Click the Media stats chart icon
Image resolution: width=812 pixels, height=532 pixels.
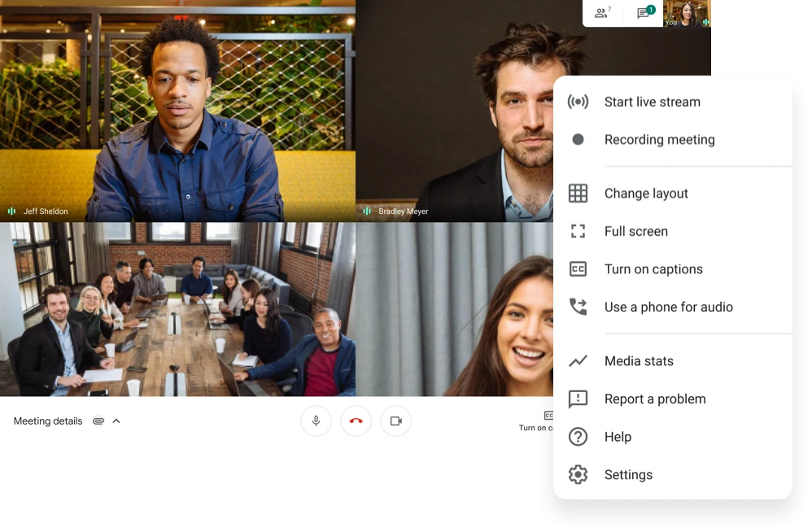(x=578, y=360)
